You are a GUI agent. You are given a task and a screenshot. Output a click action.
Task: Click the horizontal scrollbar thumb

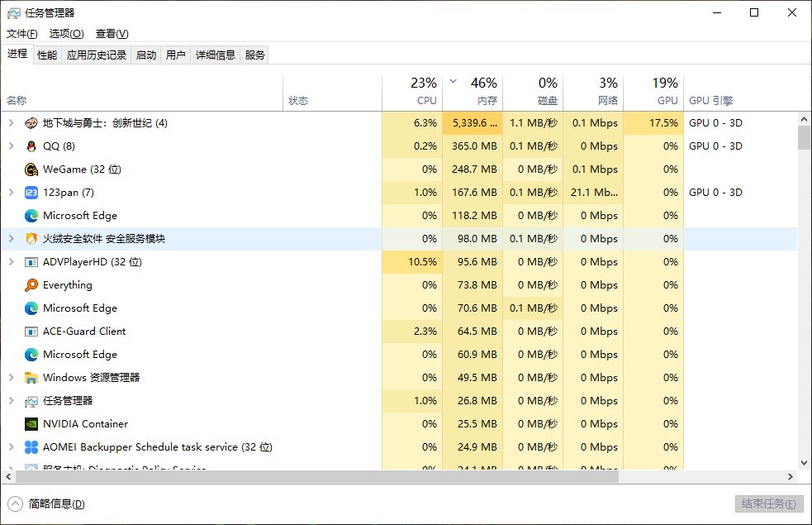(x=317, y=476)
